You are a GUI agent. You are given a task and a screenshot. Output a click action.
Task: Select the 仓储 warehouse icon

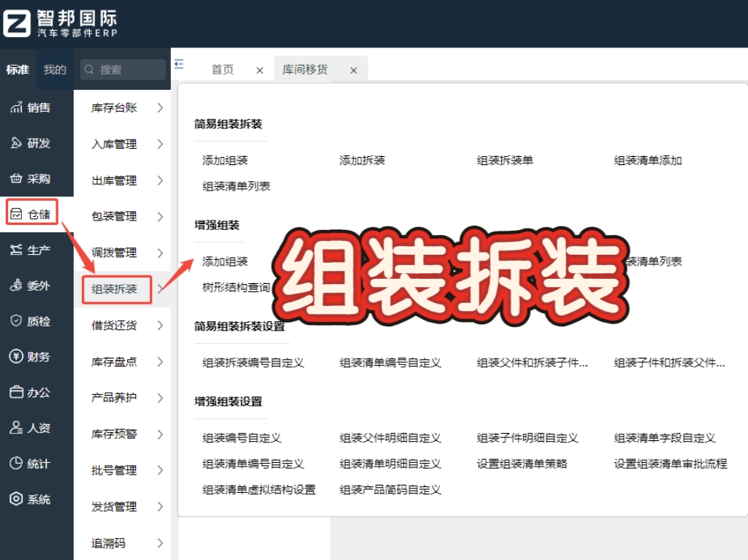[16, 214]
